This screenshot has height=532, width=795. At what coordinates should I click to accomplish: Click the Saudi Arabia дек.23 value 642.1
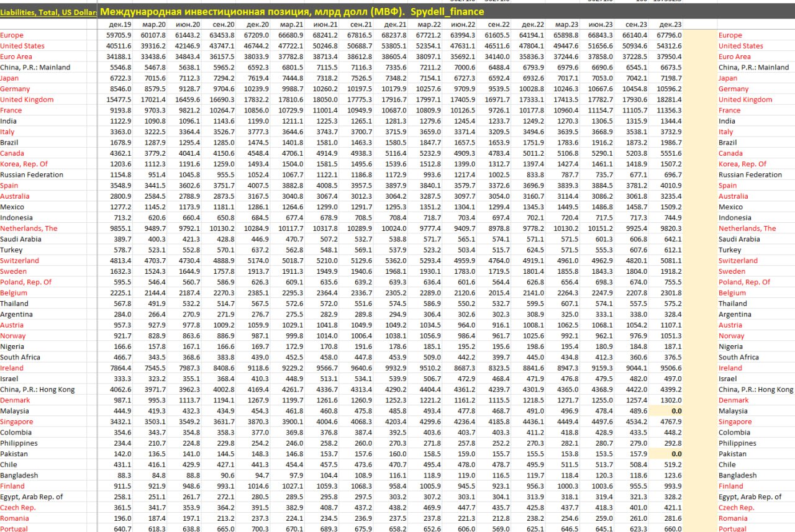pos(671,239)
